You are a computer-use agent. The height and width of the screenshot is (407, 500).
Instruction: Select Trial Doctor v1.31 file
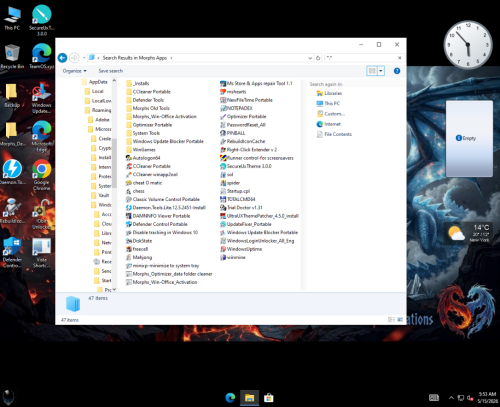point(241,207)
